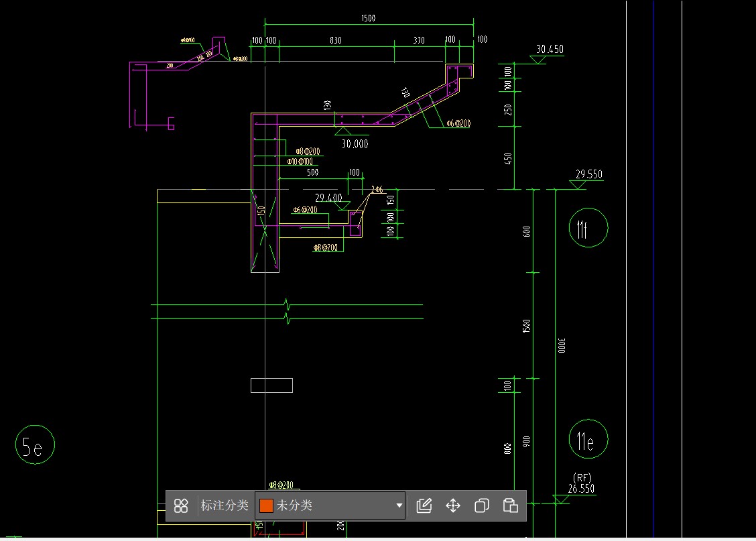This screenshot has height=541, width=756.
Task: Click the horizontal 1500 dimension at the top
Action: pyautogui.click(x=369, y=18)
